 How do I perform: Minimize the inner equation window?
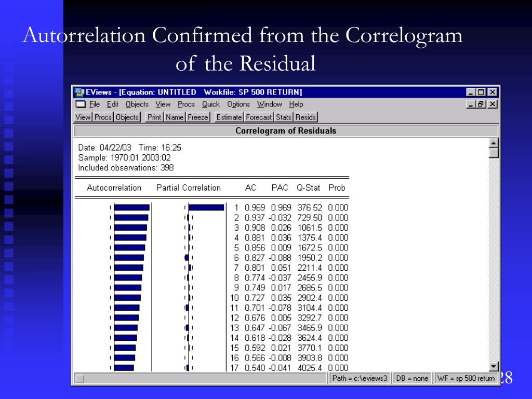point(471,104)
